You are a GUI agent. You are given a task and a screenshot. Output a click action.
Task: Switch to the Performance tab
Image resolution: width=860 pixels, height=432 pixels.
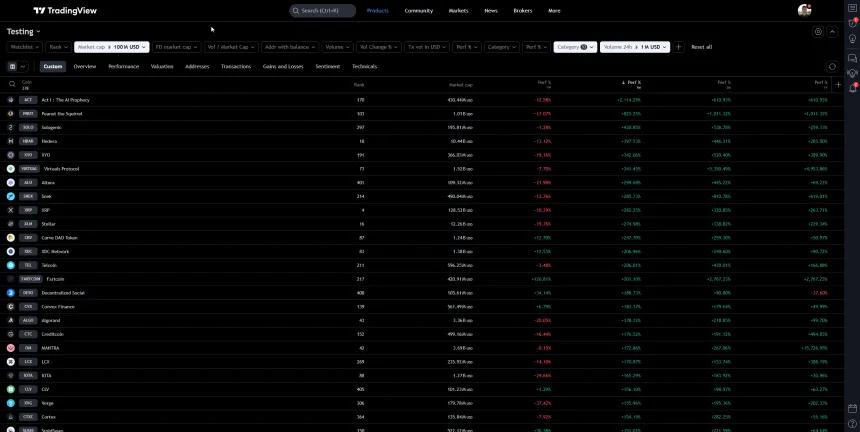pyautogui.click(x=123, y=66)
